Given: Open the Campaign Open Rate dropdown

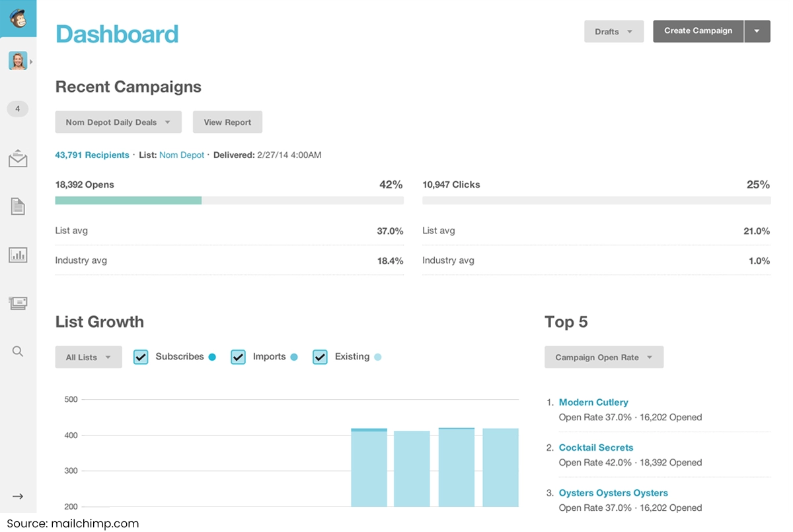Looking at the screenshot, I should click(x=604, y=358).
